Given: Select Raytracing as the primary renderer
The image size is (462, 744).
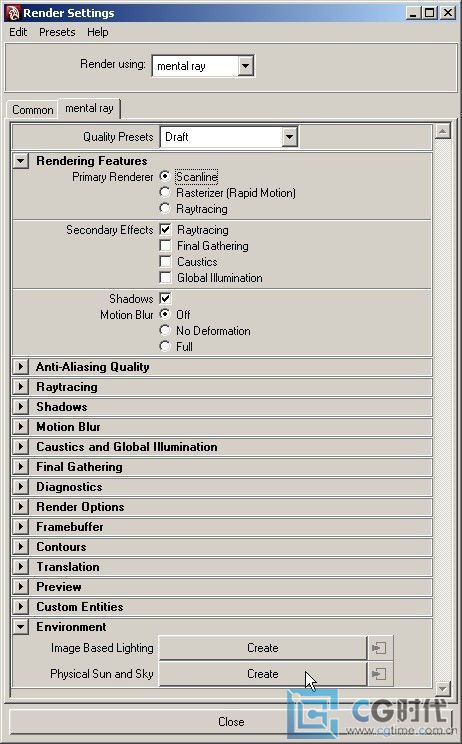Looking at the screenshot, I should click(165, 208).
